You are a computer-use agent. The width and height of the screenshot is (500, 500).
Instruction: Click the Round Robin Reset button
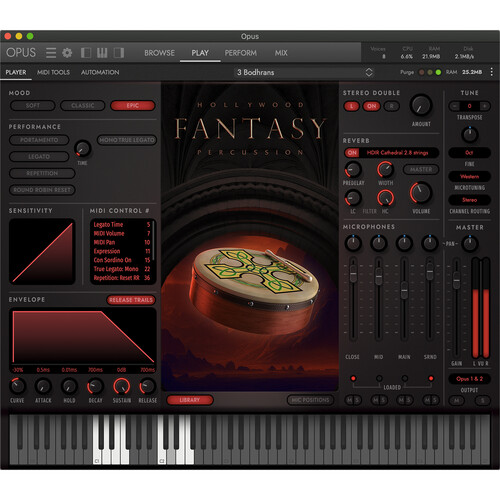[42, 190]
